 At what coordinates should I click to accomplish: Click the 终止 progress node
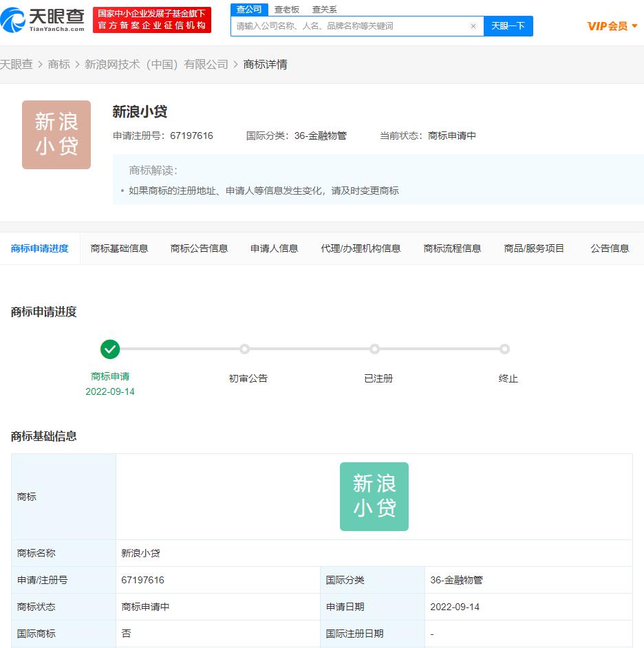coord(505,349)
